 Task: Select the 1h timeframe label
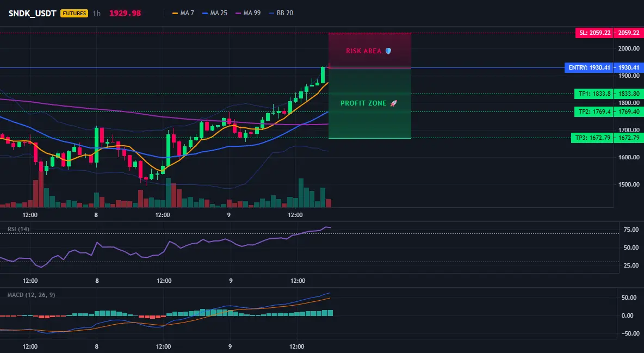click(96, 13)
